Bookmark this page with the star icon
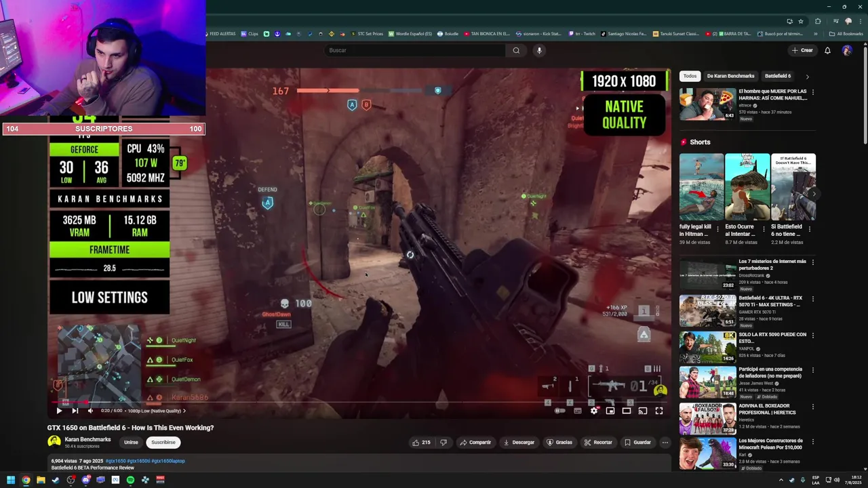The width and height of the screenshot is (868, 488). (801, 21)
